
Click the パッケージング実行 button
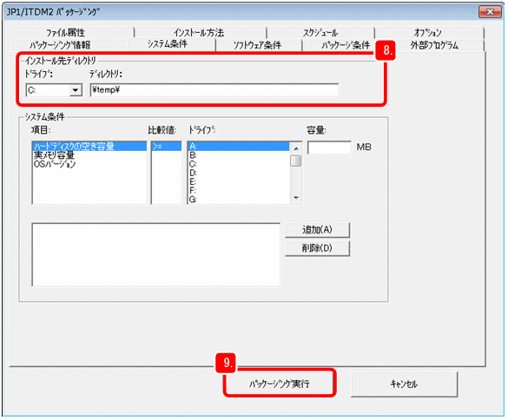pos(280,384)
